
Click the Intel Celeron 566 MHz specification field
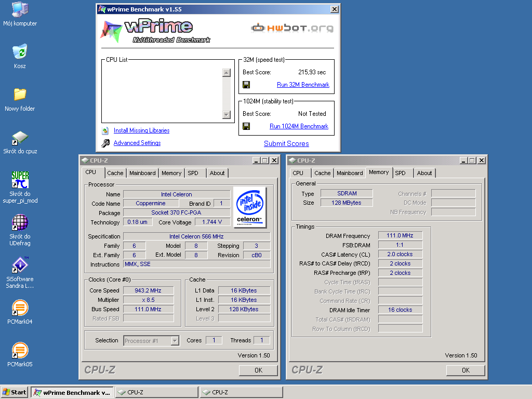[x=196, y=236]
